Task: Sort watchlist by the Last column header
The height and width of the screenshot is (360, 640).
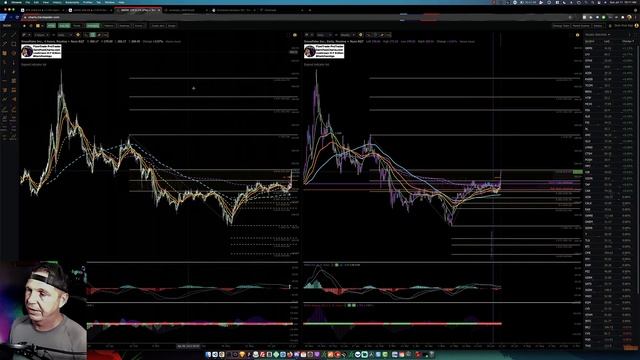Action: (607, 41)
